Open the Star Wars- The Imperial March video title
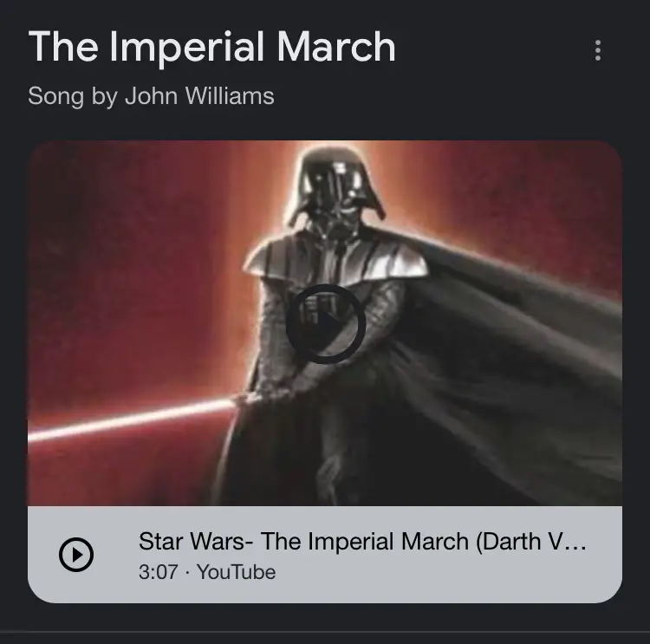Screen dimensions: 650x644 click(362, 542)
